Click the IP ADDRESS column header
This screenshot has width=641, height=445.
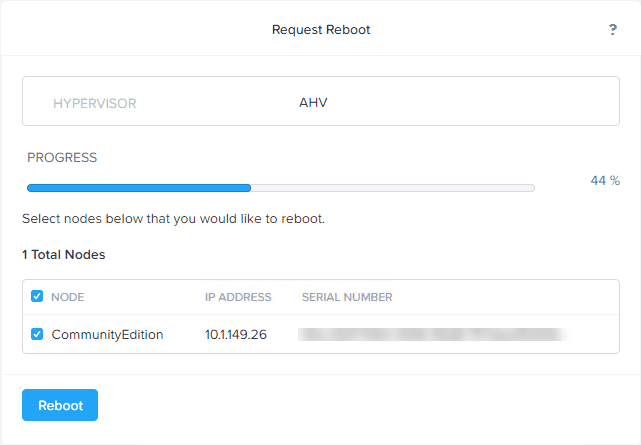click(x=238, y=297)
